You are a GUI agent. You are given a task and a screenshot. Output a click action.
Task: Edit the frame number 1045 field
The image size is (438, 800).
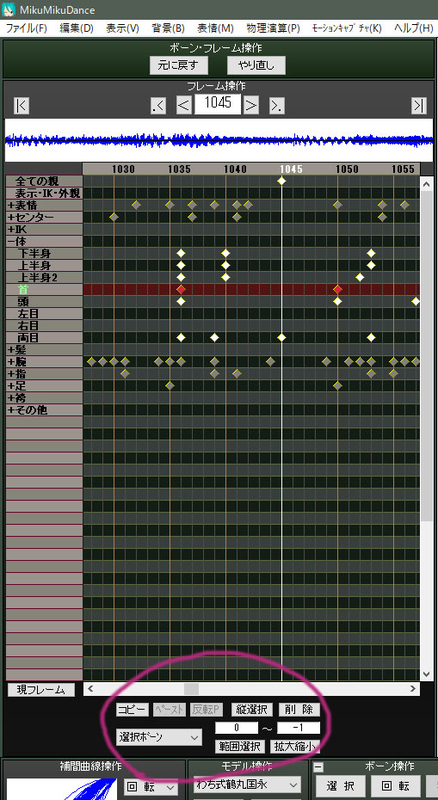point(217,104)
